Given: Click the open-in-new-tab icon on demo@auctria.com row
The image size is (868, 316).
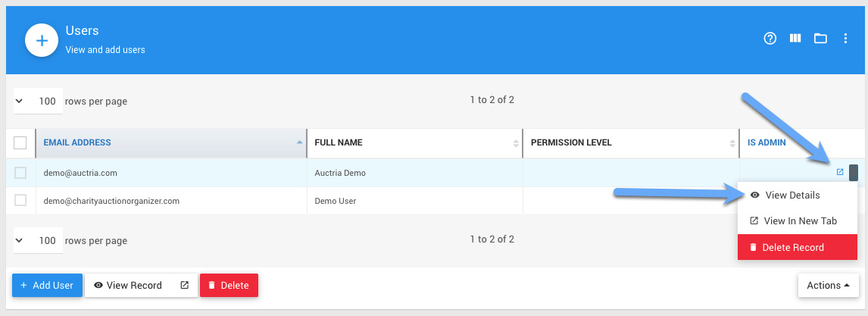Looking at the screenshot, I should coord(839,173).
